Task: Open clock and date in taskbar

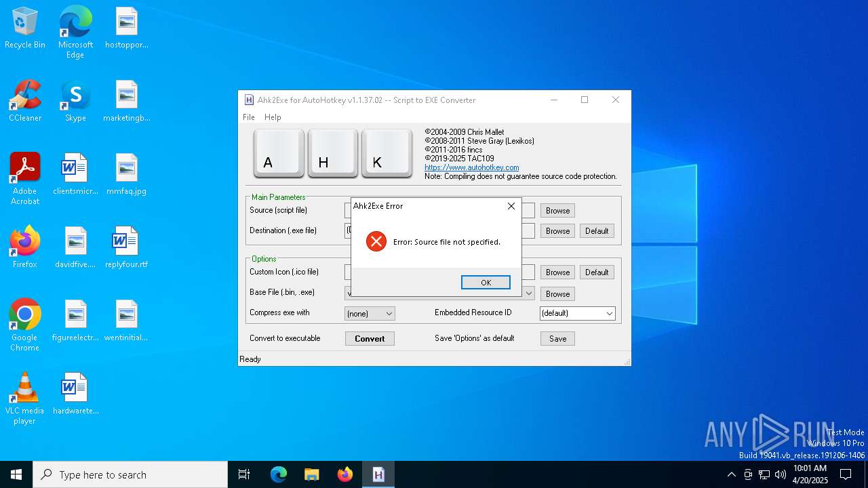Action: [810, 474]
